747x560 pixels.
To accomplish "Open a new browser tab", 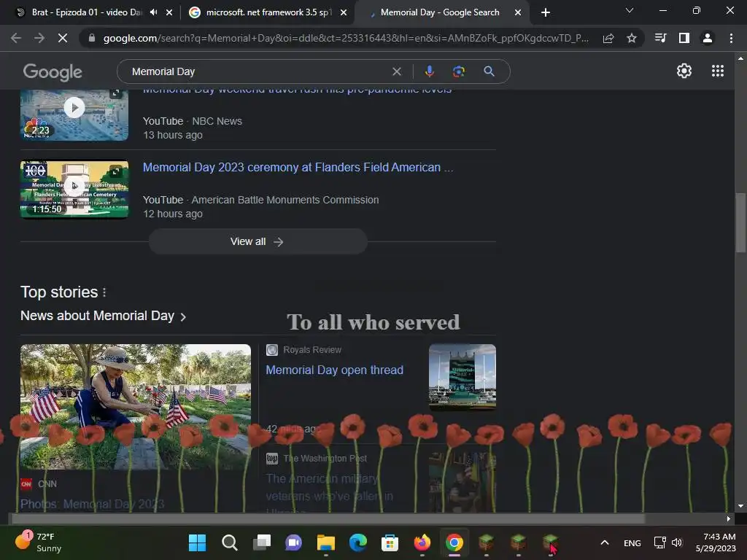I will pos(546,12).
